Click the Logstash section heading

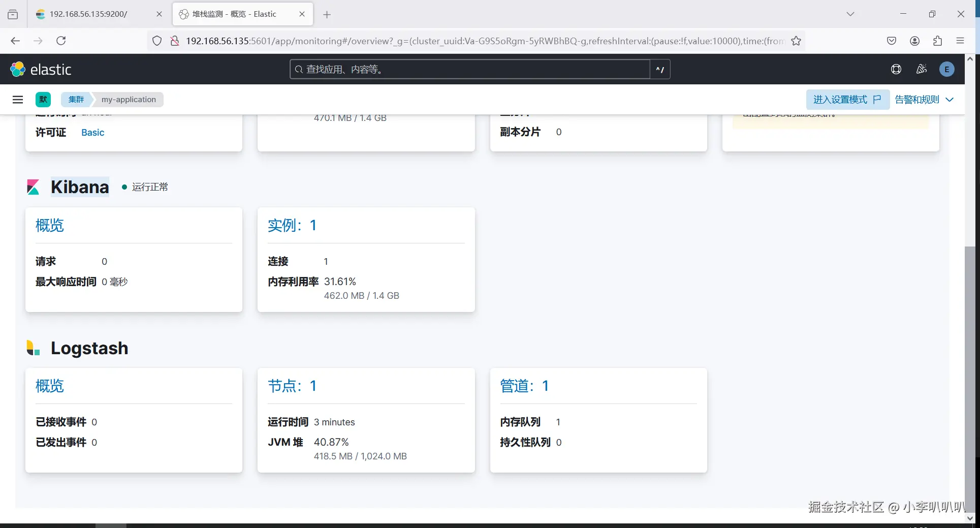point(89,348)
